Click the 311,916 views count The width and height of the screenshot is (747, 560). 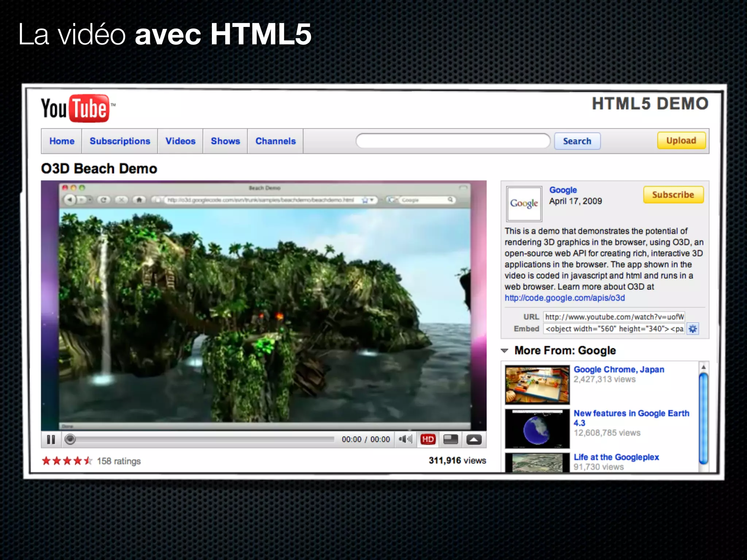[457, 460]
